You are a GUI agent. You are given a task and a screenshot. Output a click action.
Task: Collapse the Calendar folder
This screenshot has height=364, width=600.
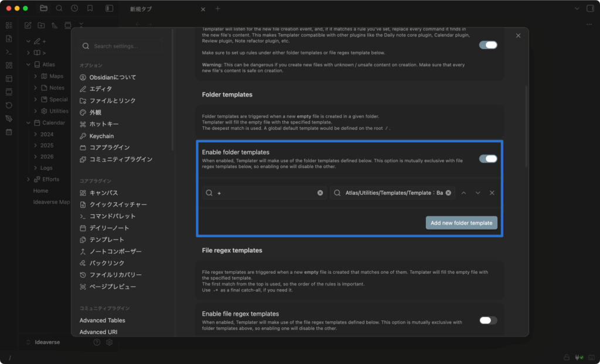tap(29, 123)
